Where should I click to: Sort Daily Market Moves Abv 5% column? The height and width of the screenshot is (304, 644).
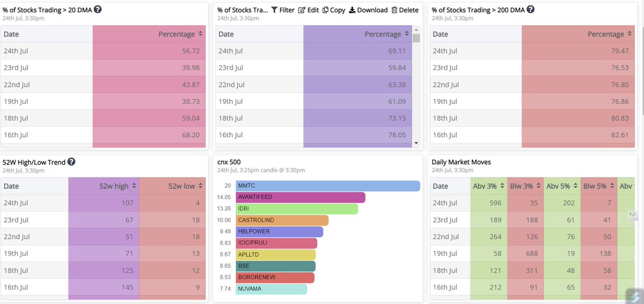point(575,186)
